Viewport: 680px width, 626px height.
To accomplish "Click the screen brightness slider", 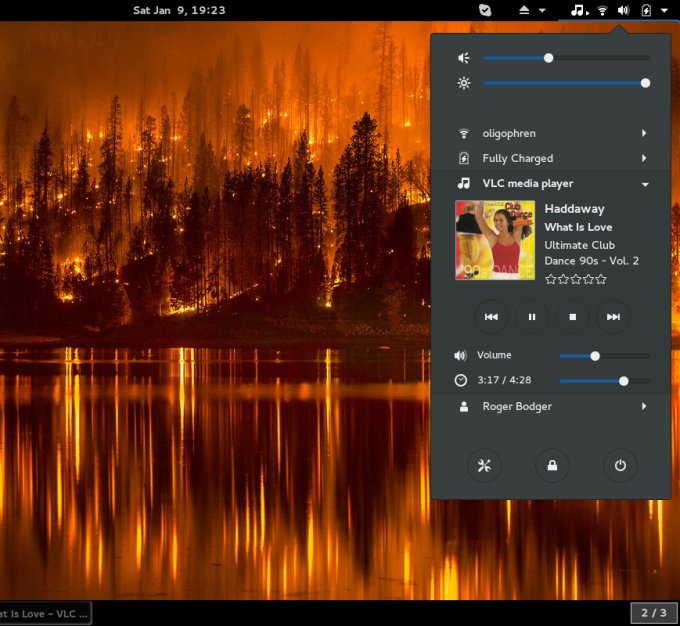I will [x=566, y=83].
